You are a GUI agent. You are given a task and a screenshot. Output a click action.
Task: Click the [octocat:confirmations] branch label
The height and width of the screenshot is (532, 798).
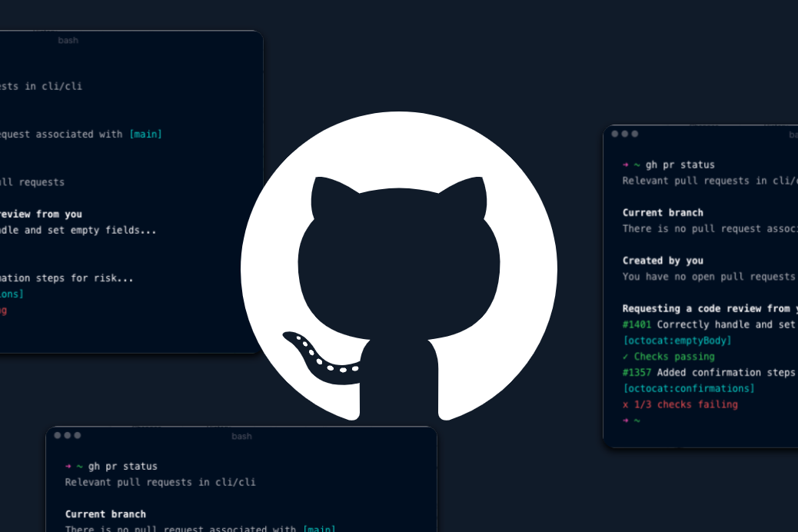(x=689, y=388)
